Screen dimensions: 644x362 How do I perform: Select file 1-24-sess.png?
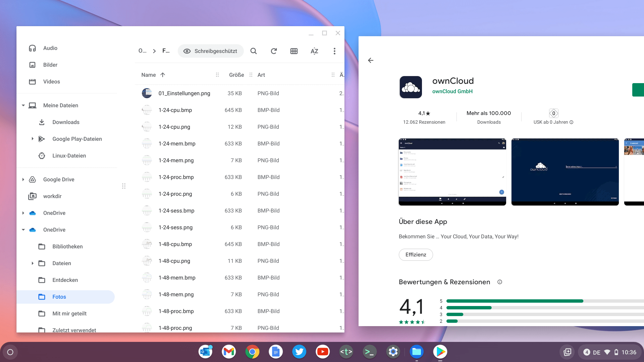click(239, 227)
